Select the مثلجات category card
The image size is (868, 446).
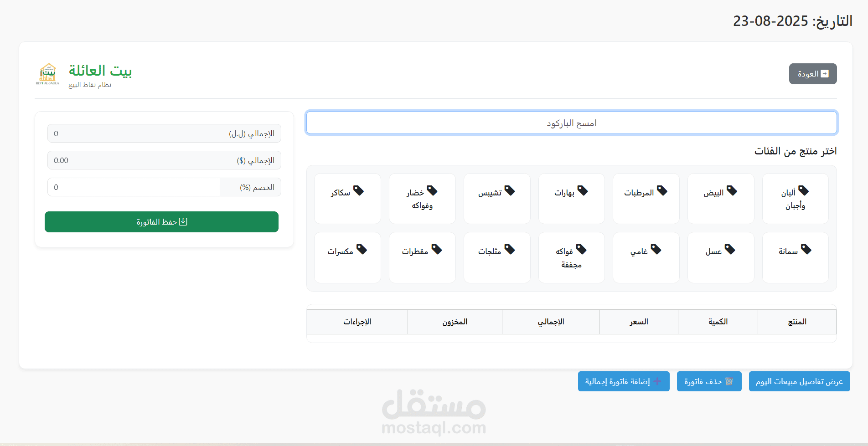pos(497,257)
